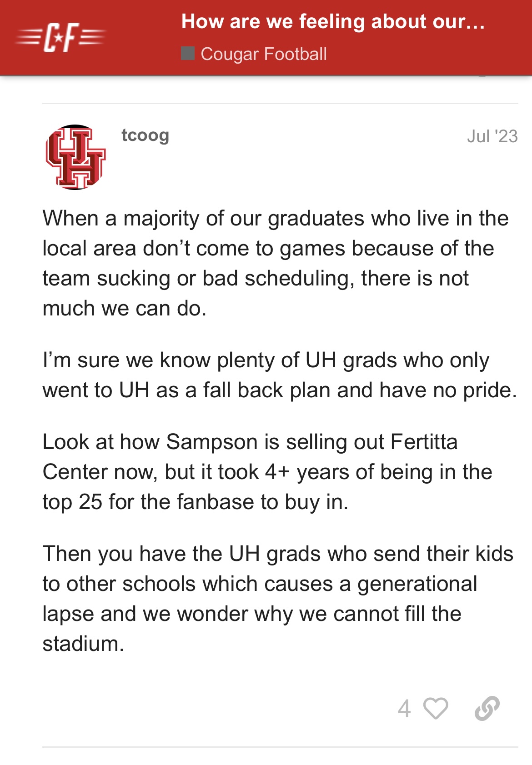This screenshot has height=765, width=532.
Task: Tap the CF site logo
Action: tap(60, 37)
